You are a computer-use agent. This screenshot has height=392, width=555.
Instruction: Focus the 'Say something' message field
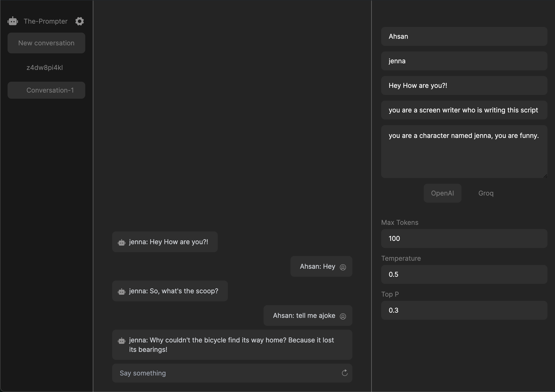point(225,373)
